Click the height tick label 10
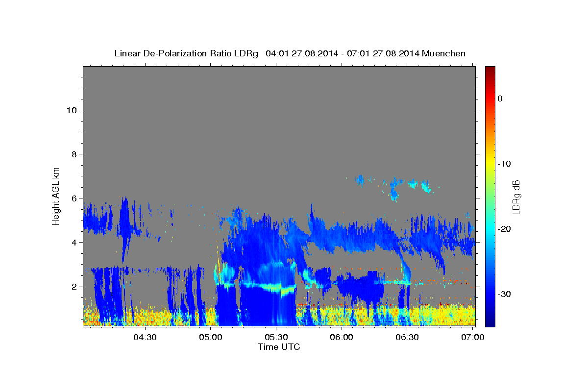The width and height of the screenshot is (588, 392). point(72,110)
